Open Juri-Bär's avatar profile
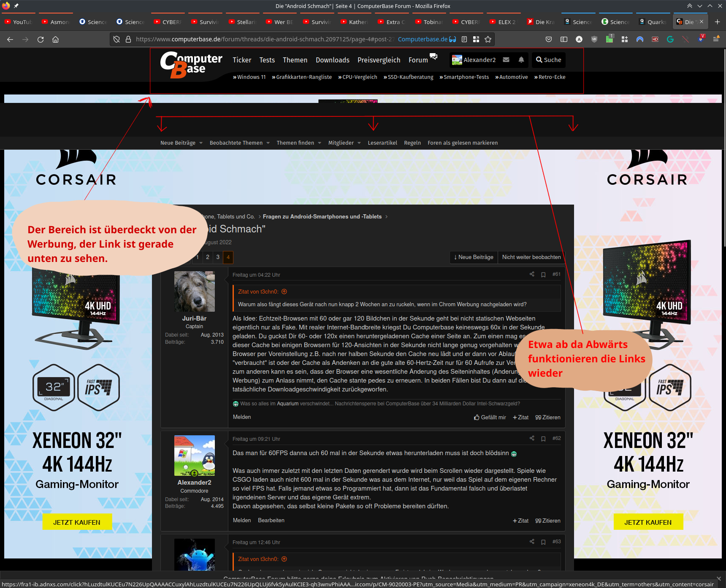The width and height of the screenshot is (726, 588). pos(195,291)
